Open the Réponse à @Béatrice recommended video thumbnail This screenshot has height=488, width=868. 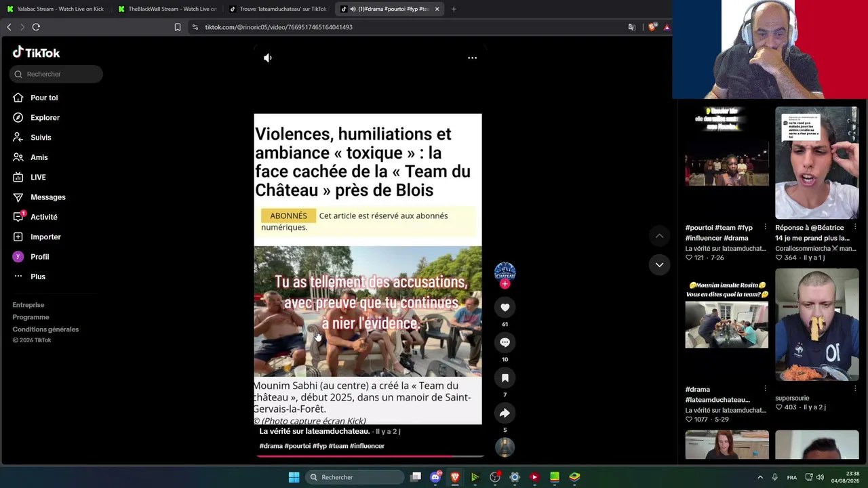[816, 163]
